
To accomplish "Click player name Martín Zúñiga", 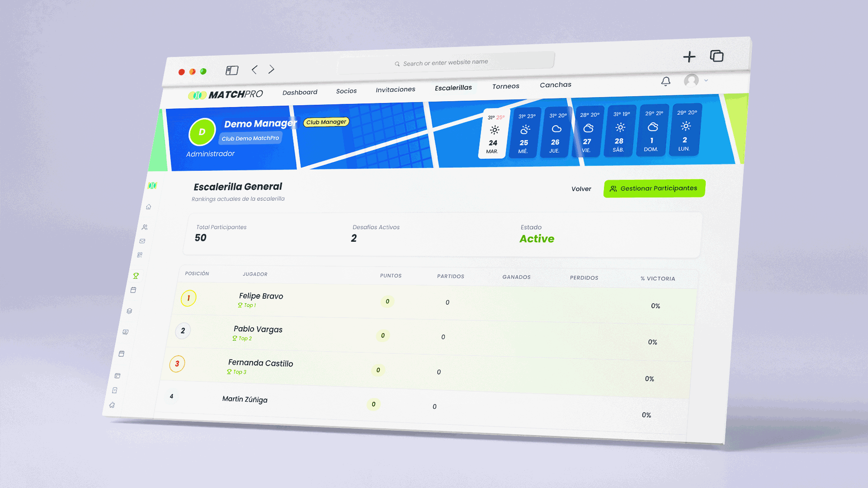I will point(245,399).
